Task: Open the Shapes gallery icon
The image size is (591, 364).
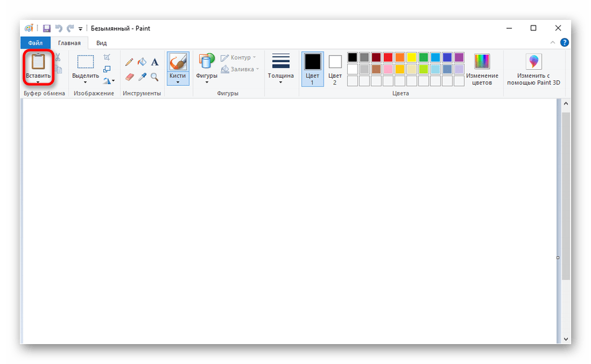Action: (207, 61)
